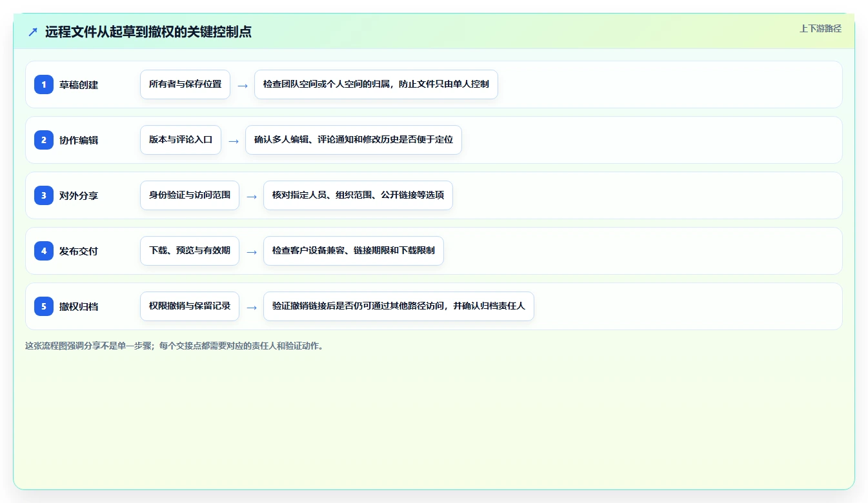Click the arrow after 身份验证与访问范围
Screen dimensions: 868x503
point(251,196)
